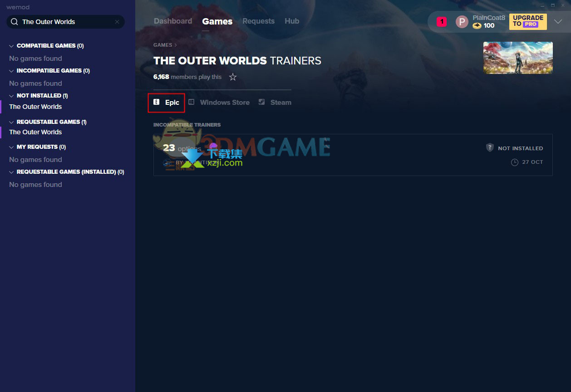This screenshot has width=571, height=392.
Task: Click the NOT INSTALLED status label
Action: 520,148
